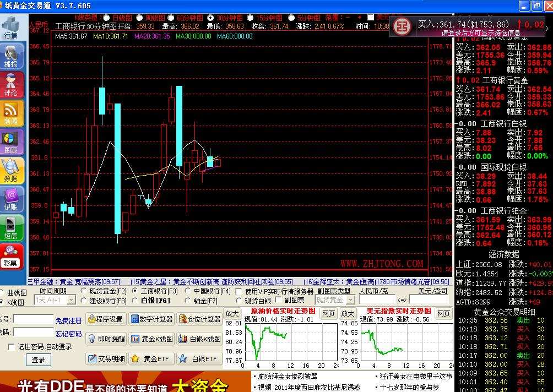553x392 pixels.
Task: Click 放大 for the crude oil chart
Action: click(x=232, y=313)
